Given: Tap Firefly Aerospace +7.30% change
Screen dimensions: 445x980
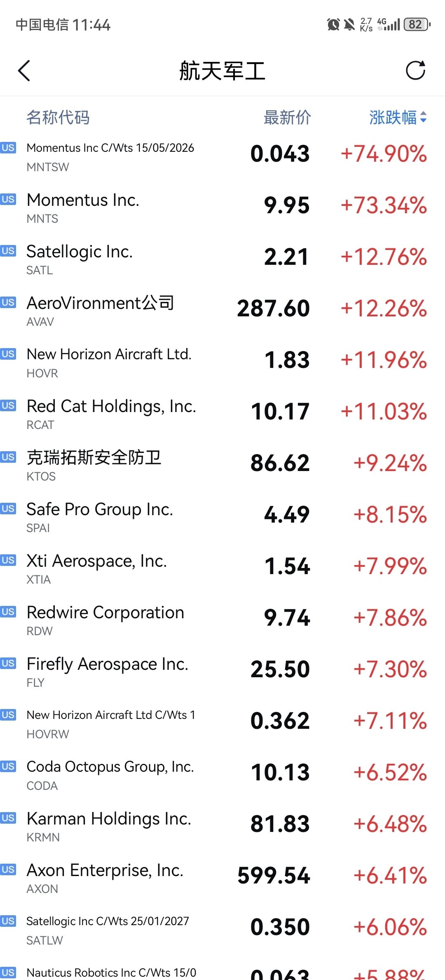Looking at the screenshot, I should coord(390,669).
